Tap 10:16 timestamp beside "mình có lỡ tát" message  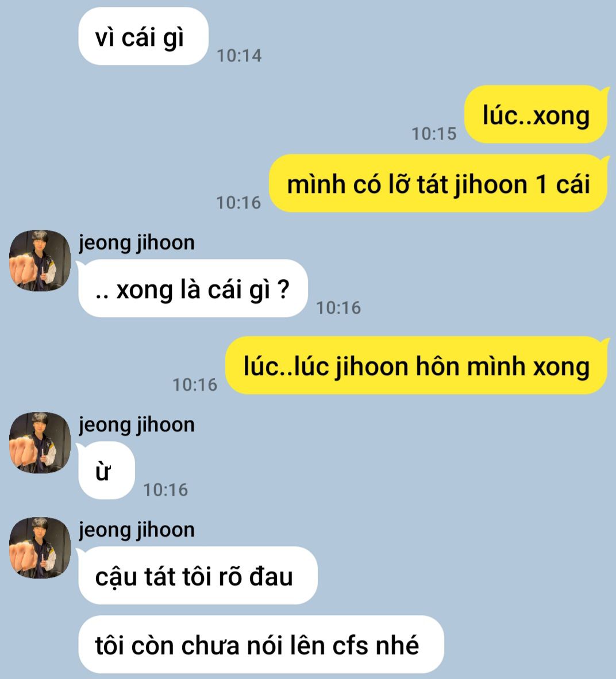238,203
